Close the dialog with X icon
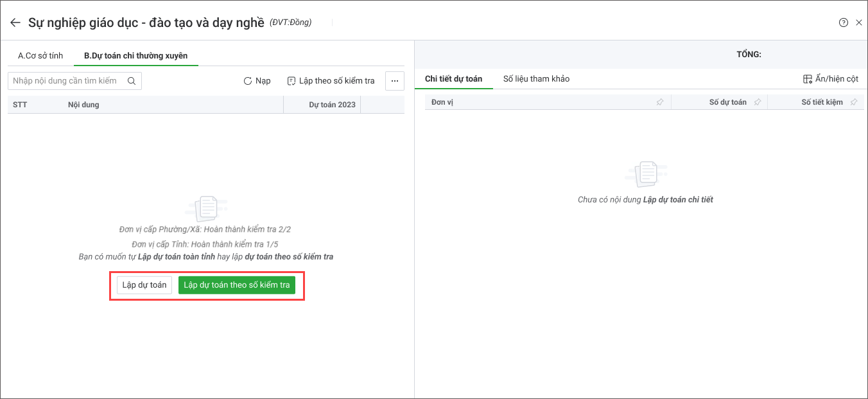This screenshot has height=399, width=868. [859, 22]
